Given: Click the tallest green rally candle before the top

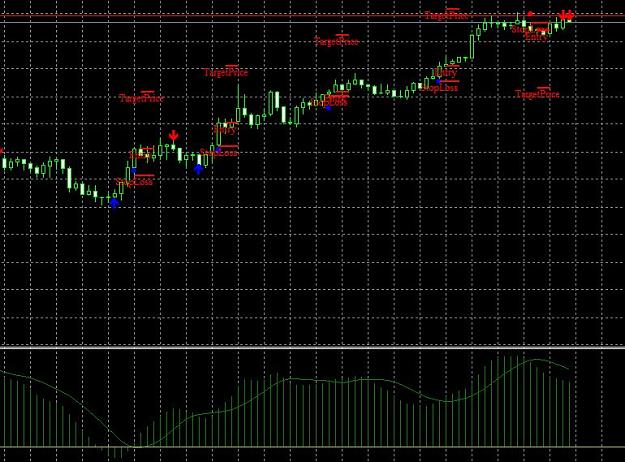Looking at the screenshot, I should [x=472, y=47].
